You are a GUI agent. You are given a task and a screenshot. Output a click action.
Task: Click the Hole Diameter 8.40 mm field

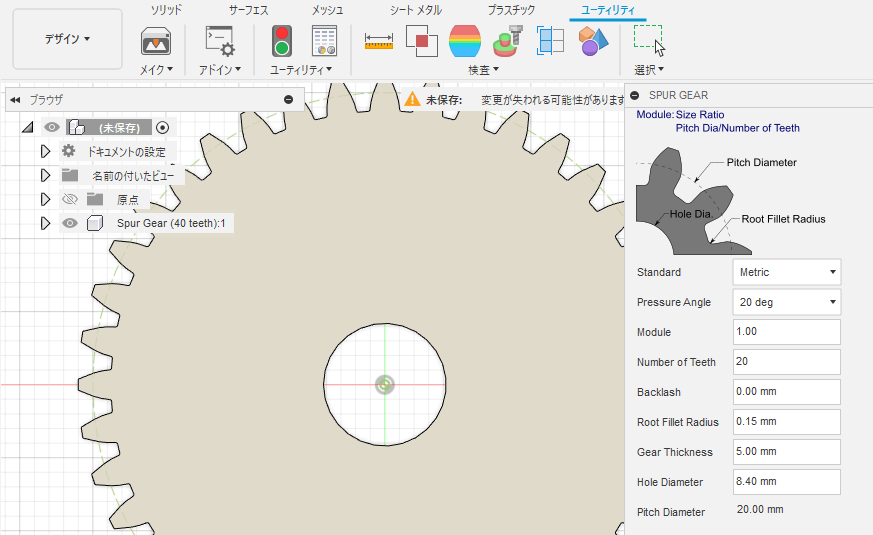click(786, 482)
